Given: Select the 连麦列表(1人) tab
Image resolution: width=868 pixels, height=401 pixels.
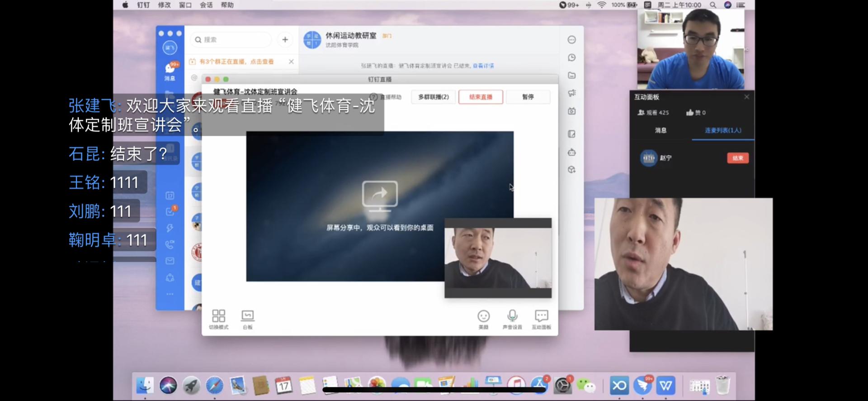Looking at the screenshot, I should tap(722, 130).
